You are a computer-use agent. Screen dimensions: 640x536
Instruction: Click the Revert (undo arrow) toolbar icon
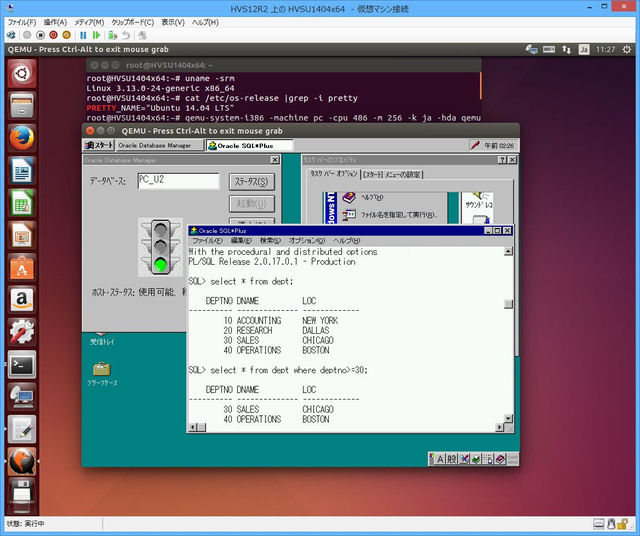126,35
